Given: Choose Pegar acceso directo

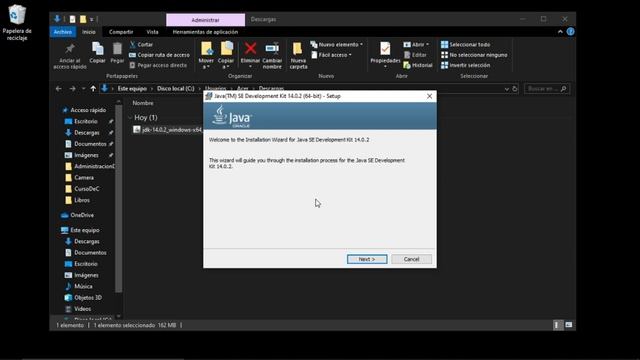Looking at the screenshot, I should [158, 65].
